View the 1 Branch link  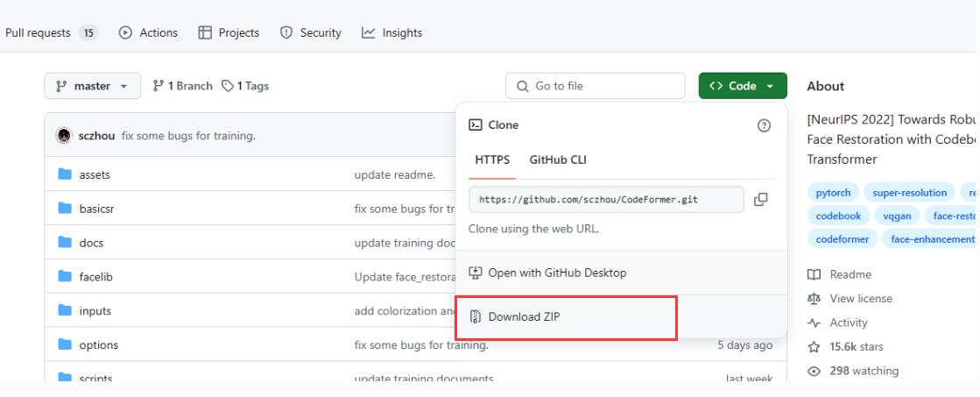(182, 86)
